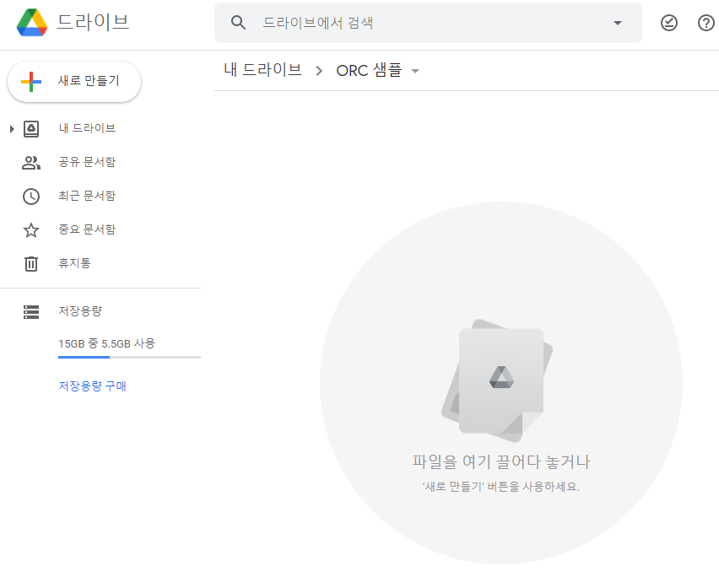The width and height of the screenshot is (719, 588).
Task: Open the help question mark icon
Action: (x=706, y=23)
